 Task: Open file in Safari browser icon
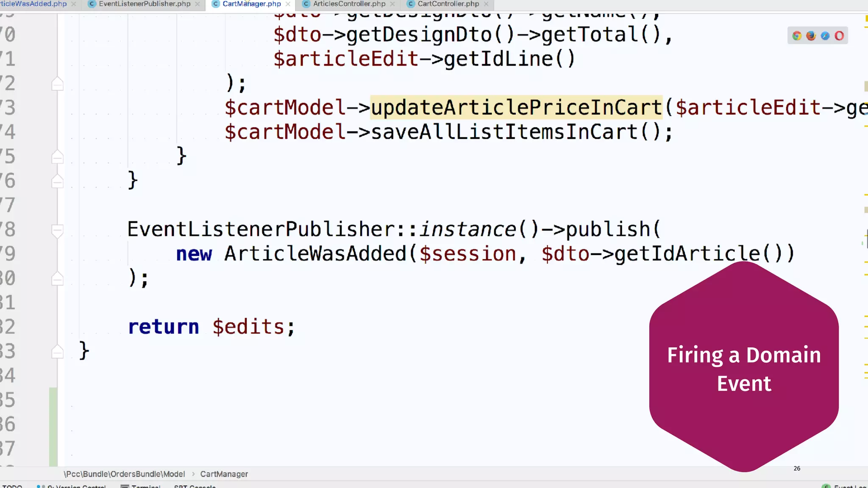(825, 36)
